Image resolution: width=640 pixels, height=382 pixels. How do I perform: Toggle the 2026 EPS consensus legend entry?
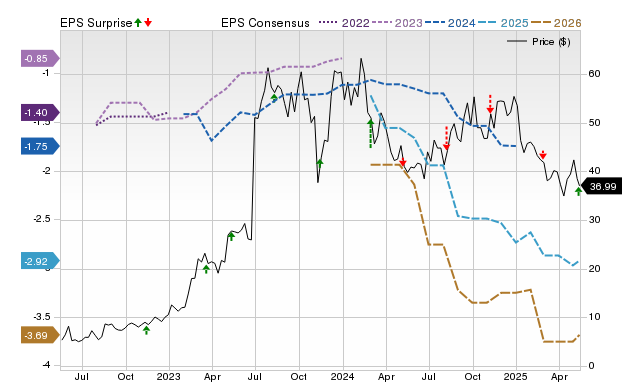pyautogui.click(x=556, y=23)
